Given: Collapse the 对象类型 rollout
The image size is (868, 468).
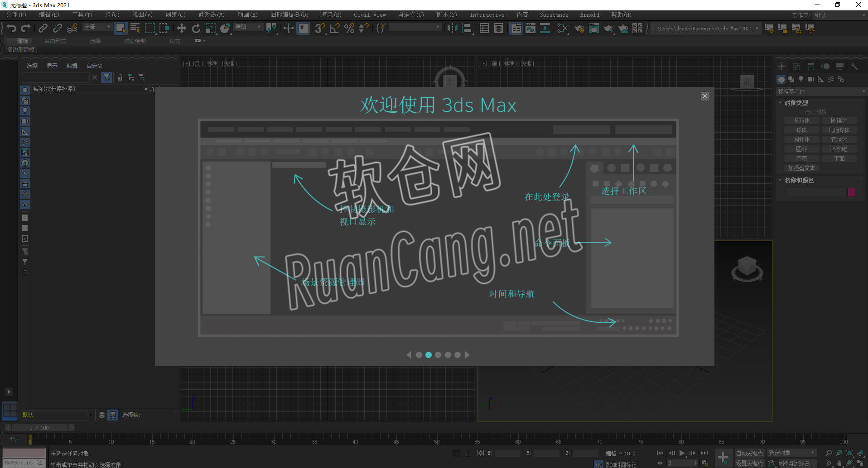Looking at the screenshot, I should point(796,103).
